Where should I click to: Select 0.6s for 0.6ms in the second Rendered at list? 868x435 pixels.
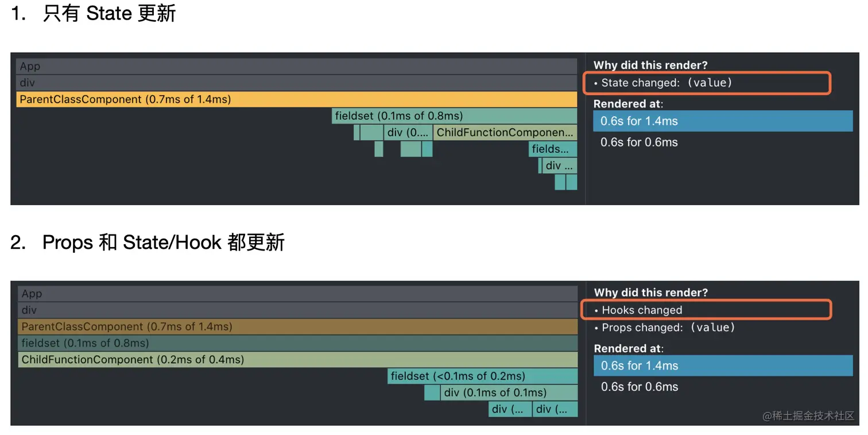640,387
